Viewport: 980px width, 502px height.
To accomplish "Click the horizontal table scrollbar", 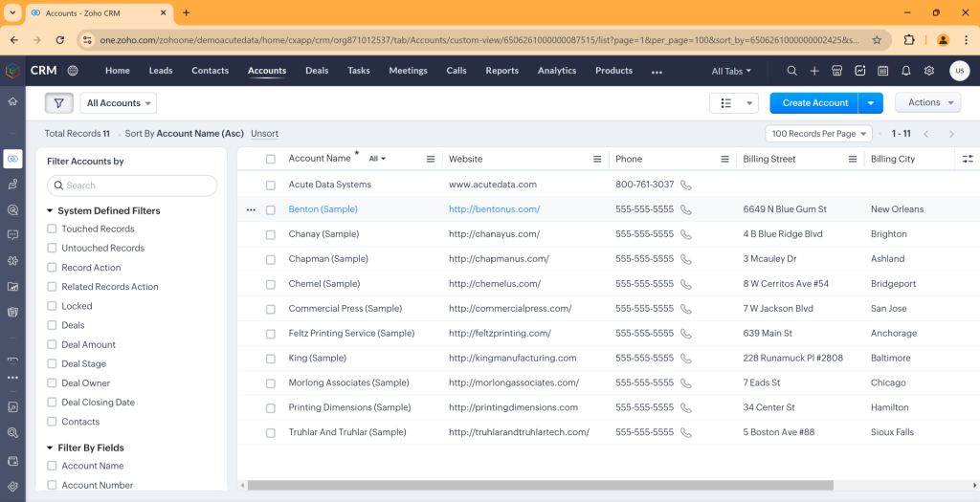I will (540, 485).
